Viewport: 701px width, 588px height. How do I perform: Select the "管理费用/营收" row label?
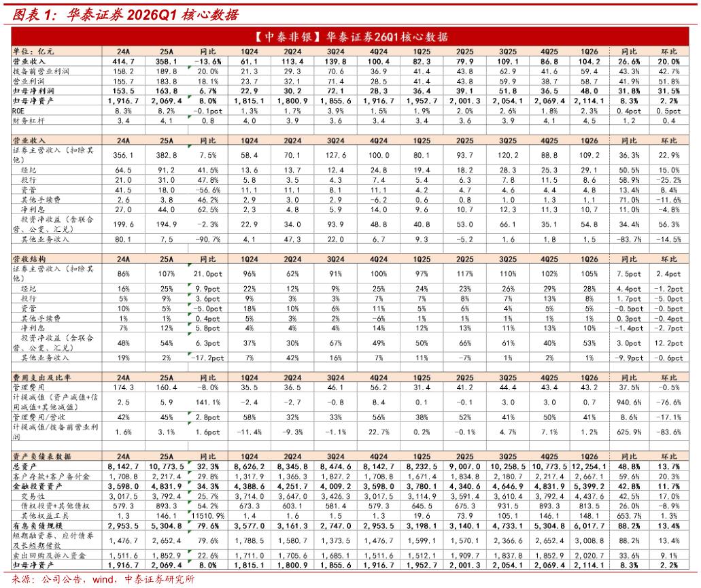tap(39, 417)
